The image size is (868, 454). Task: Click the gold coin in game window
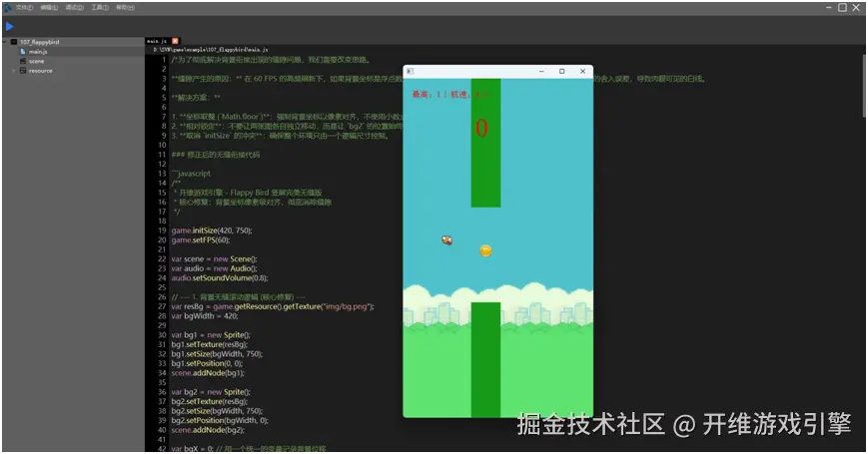click(x=485, y=251)
